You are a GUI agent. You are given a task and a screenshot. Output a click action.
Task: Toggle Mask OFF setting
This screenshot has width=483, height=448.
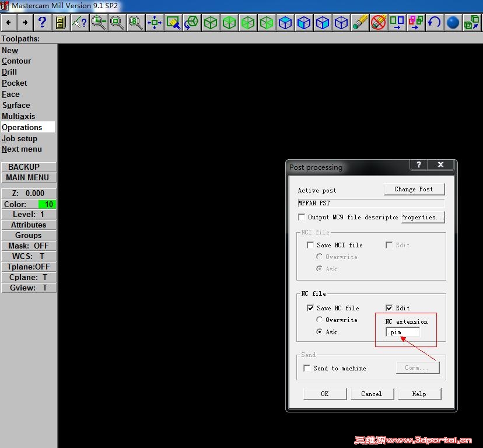pyautogui.click(x=29, y=246)
